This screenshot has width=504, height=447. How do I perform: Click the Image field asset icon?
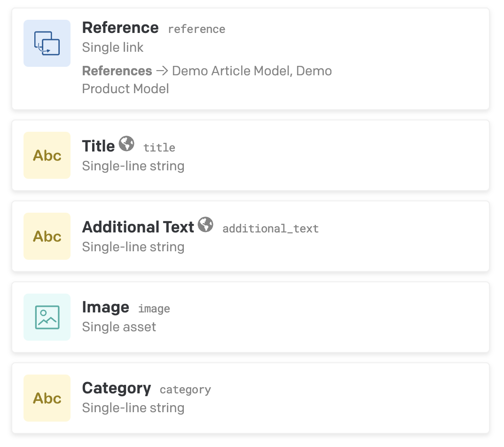pyautogui.click(x=47, y=317)
